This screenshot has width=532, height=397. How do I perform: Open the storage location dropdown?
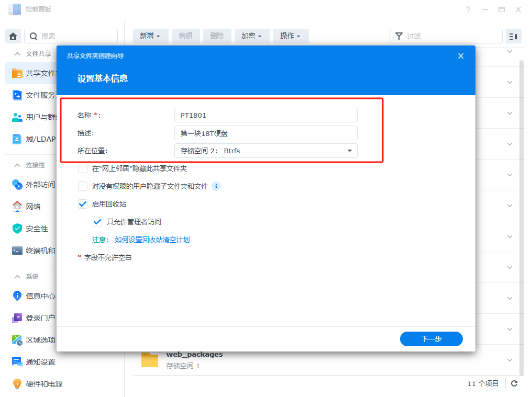click(265, 151)
